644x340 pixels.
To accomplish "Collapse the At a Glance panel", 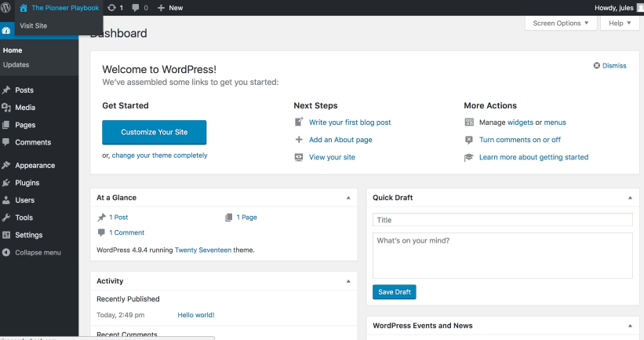I will tap(348, 198).
